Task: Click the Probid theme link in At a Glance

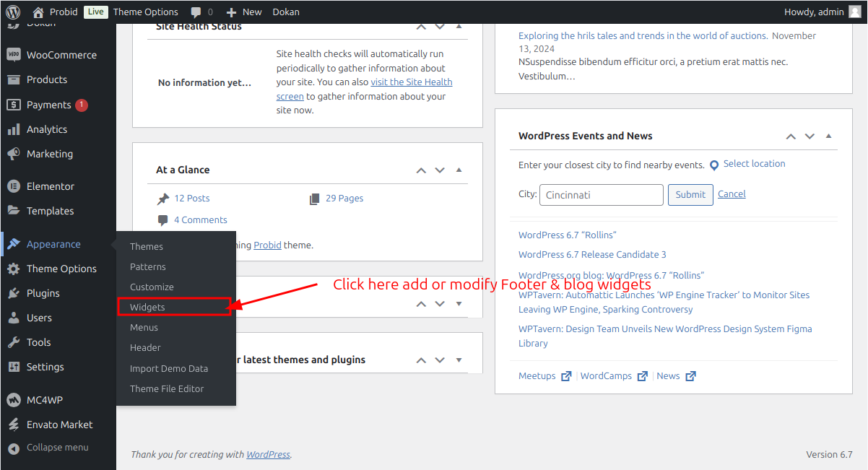Action: (267, 245)
